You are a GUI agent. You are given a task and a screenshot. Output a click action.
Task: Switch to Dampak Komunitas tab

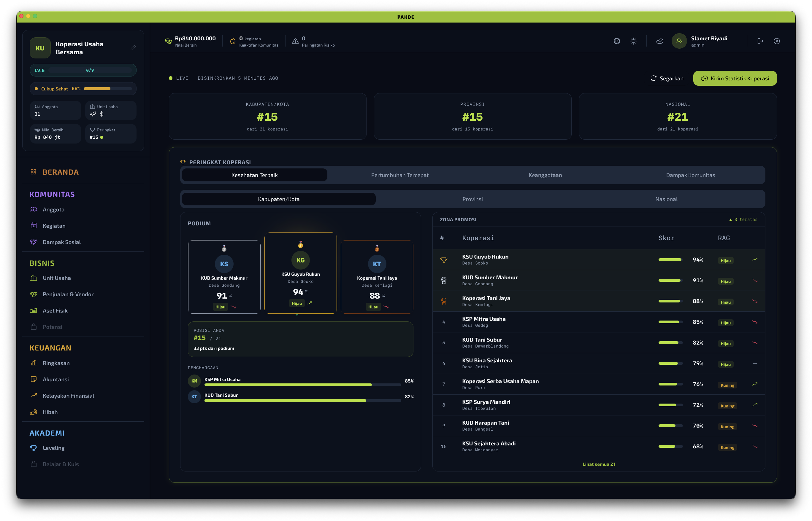(690, 175)
